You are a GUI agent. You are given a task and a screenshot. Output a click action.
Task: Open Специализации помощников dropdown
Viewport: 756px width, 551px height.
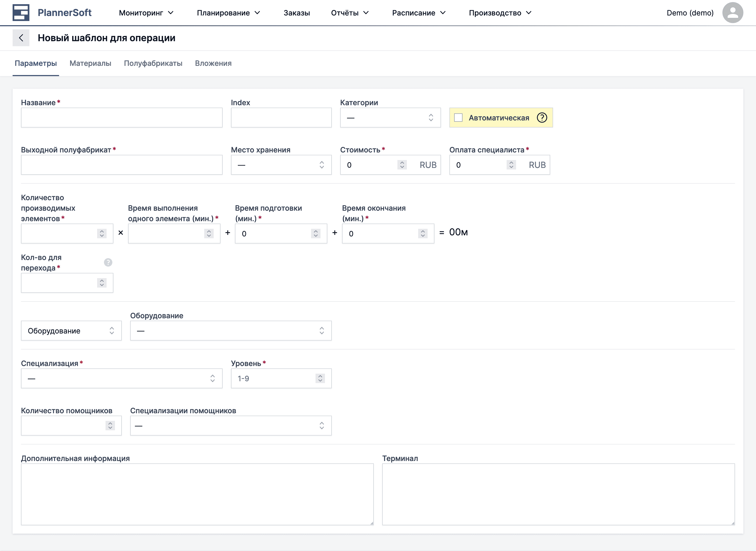coord(230,426)
